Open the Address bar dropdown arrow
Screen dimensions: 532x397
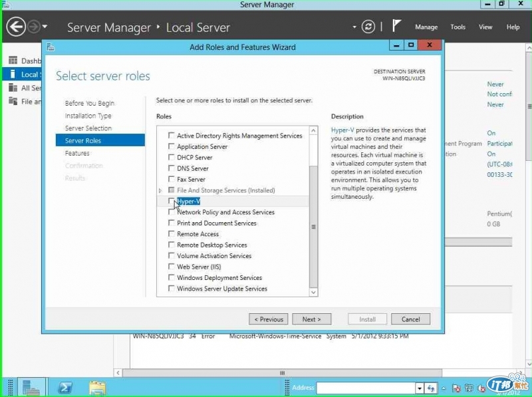coord(420,388)
